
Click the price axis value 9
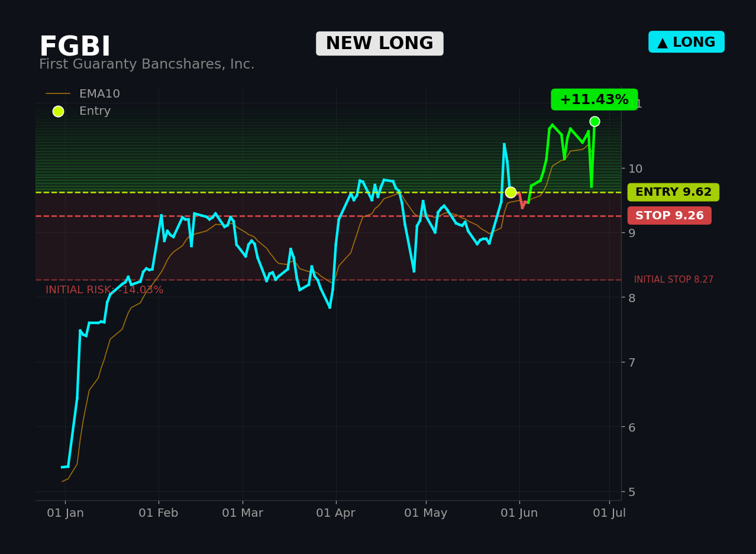pyautogui.click(x=631, y=233)
